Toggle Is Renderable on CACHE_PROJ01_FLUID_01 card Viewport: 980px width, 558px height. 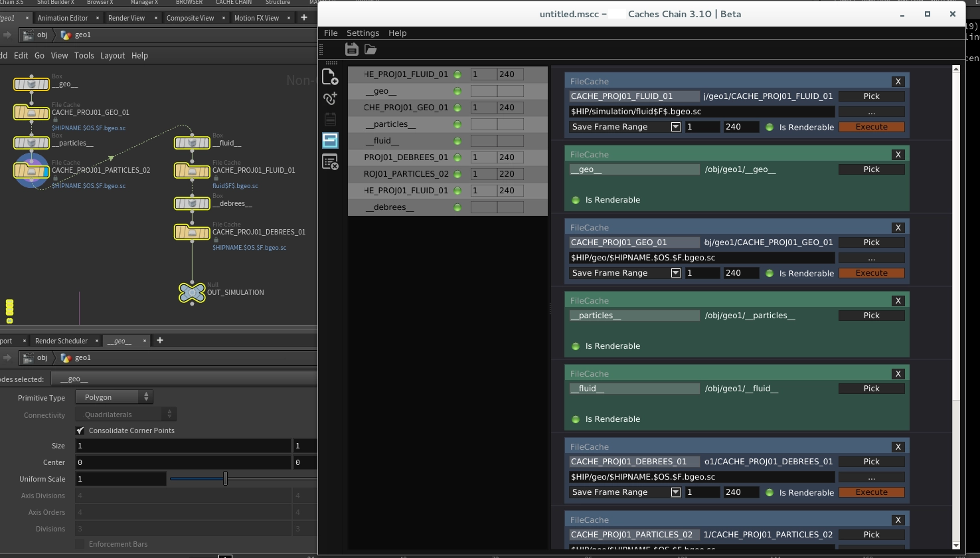coord(770,127)
